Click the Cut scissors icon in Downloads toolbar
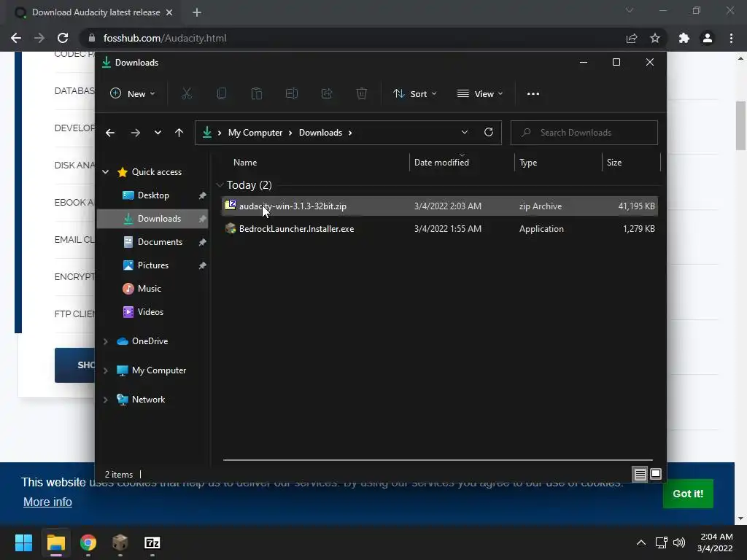747x560 pixels. [x=186, y=94]
